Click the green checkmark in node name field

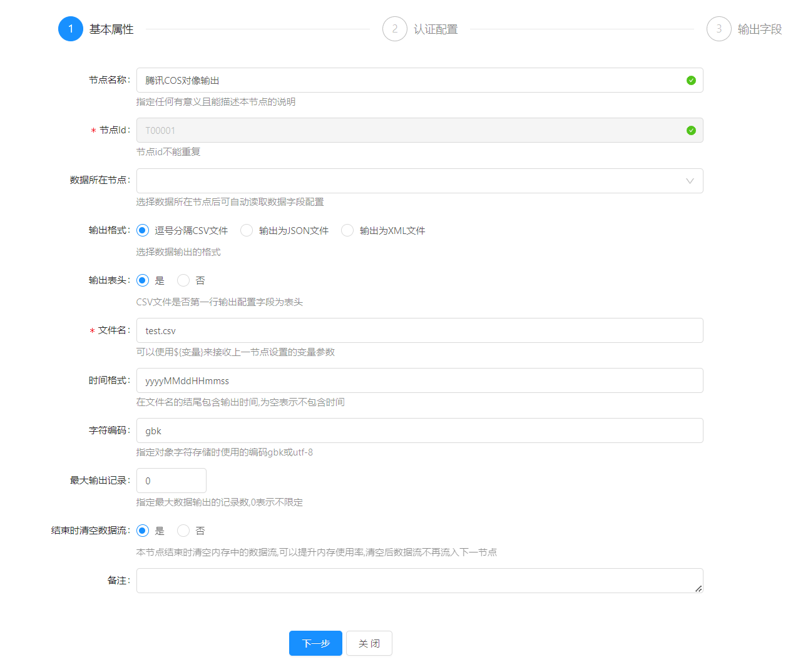pyautogui.click(x=691, y=80)
